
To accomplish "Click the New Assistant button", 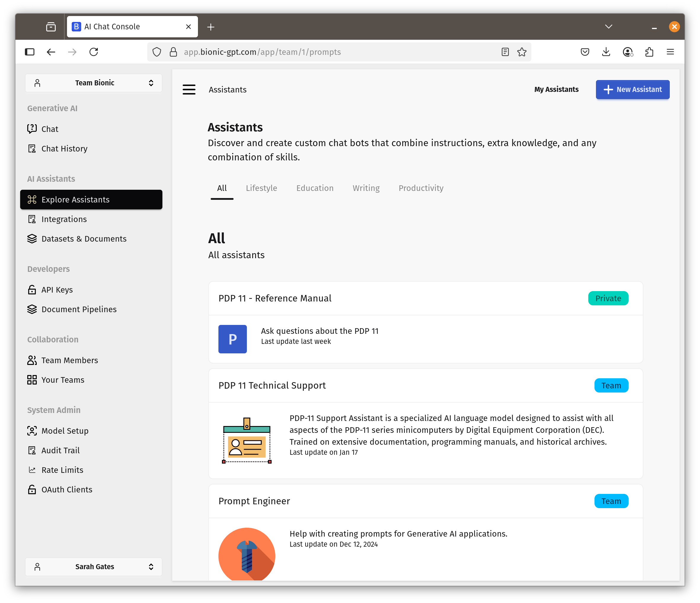I will 632,89.
